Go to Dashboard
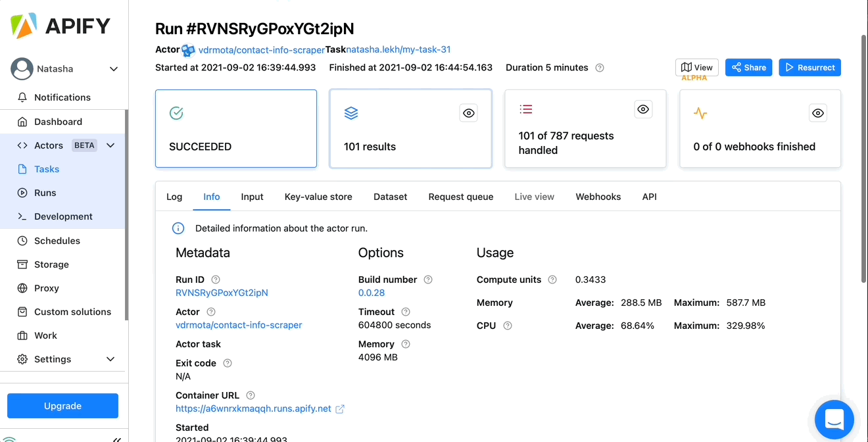This screenshot has width=868, height=442. tap(58, 122)
